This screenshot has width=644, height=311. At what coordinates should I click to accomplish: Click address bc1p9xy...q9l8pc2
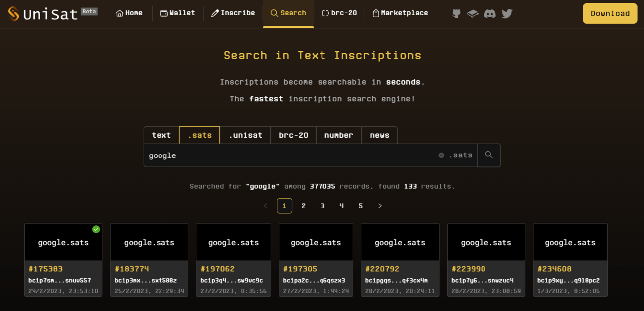568,281
